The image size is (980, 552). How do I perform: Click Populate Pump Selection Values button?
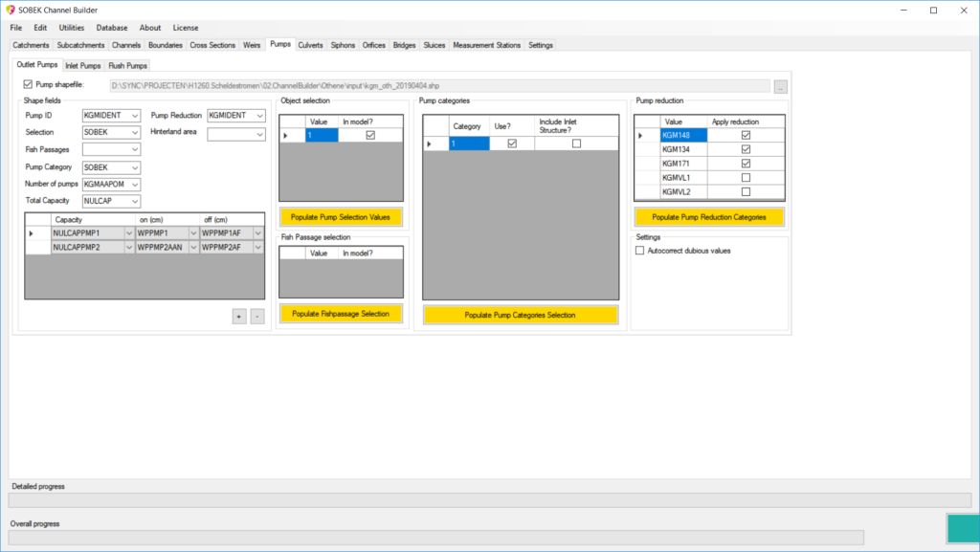point(342,217)
